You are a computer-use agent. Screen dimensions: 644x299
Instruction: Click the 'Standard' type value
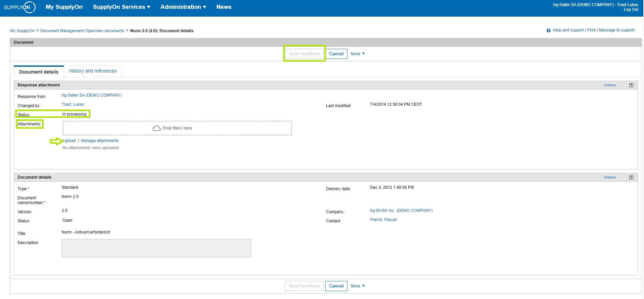[70, 187]
